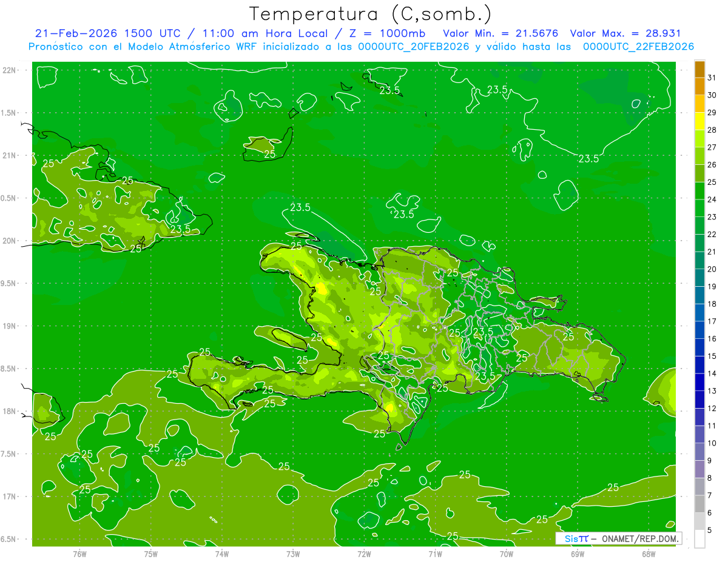Image resolution: width=728 pixels, height=562 pixels.
Task: Click the gray swatch between legend 6 and 7
Action: click(x=699, y=504)
